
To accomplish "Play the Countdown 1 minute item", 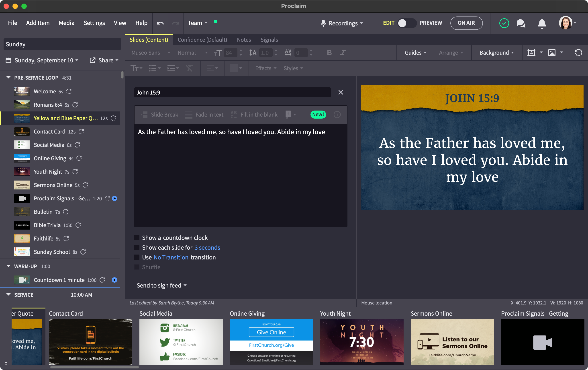I will 114,280.
